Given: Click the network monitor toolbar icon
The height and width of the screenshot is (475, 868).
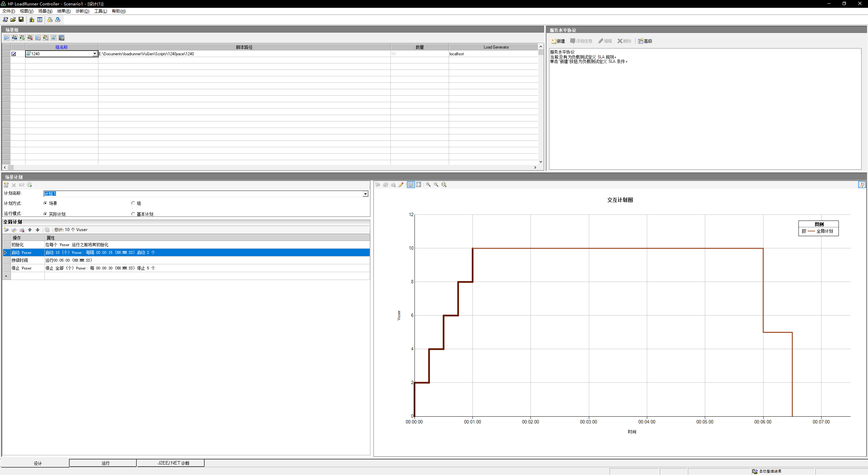Looking at the screenshot, I should pos(40,20).
